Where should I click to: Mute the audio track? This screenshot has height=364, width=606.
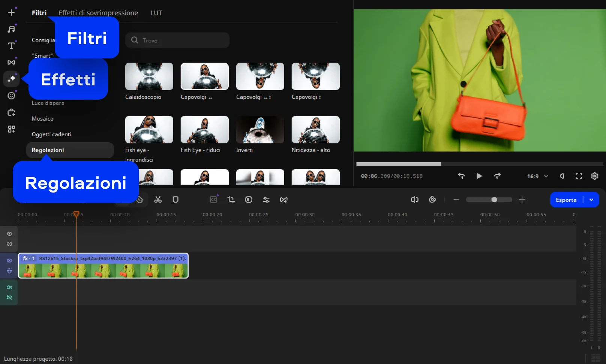point(9,287)
